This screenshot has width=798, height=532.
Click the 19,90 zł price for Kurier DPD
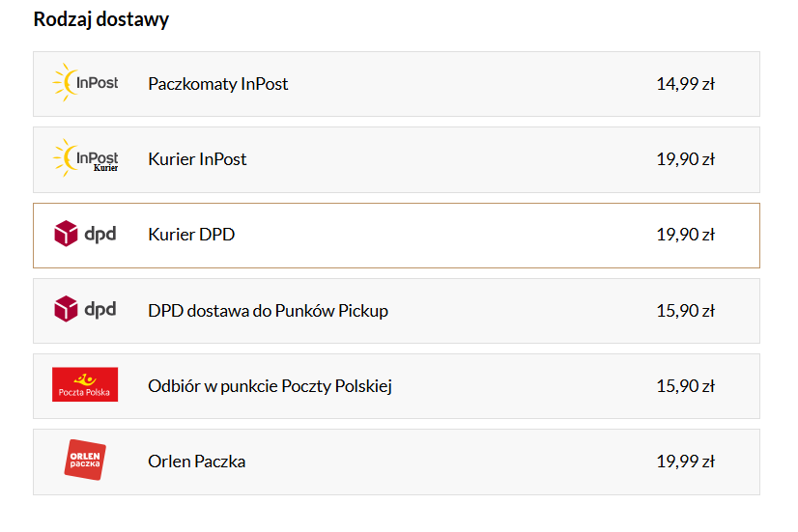click(x=686, y=235)
